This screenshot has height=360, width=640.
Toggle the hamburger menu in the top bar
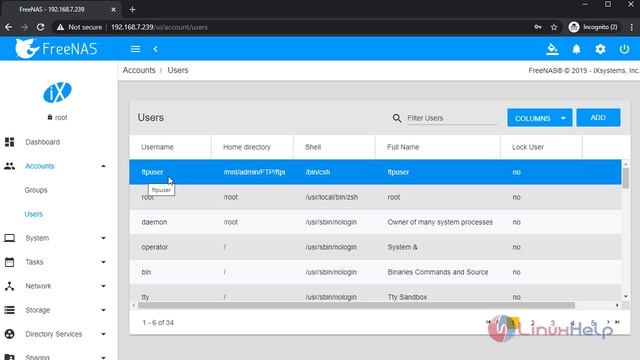click(x=135, y=49)
